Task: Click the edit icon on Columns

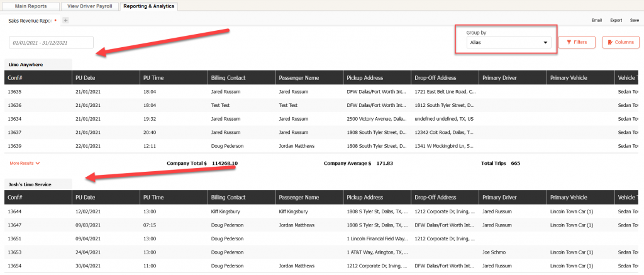Action: pyautogui.click(x=610, y=42)
